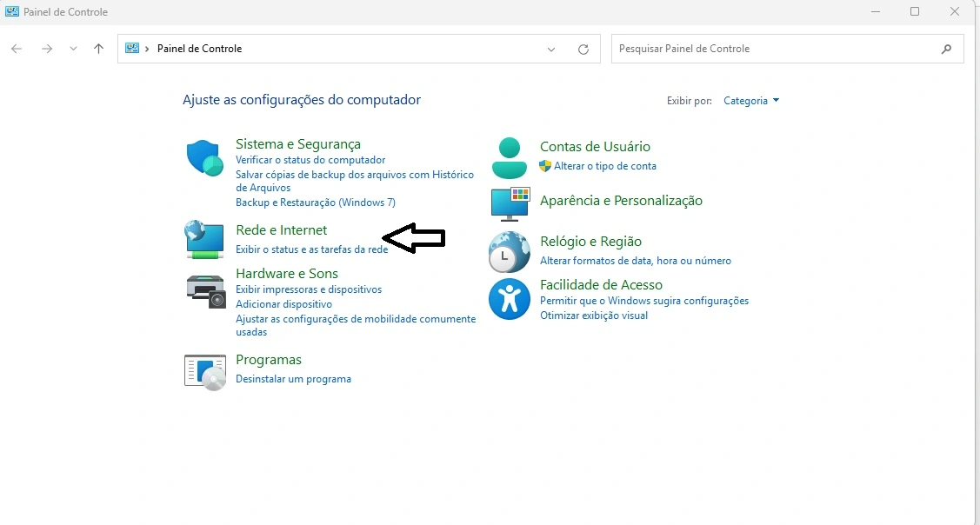Open the Contas de Usuário person icon
The width and height of the screenshot is (980, 525).
510,158
